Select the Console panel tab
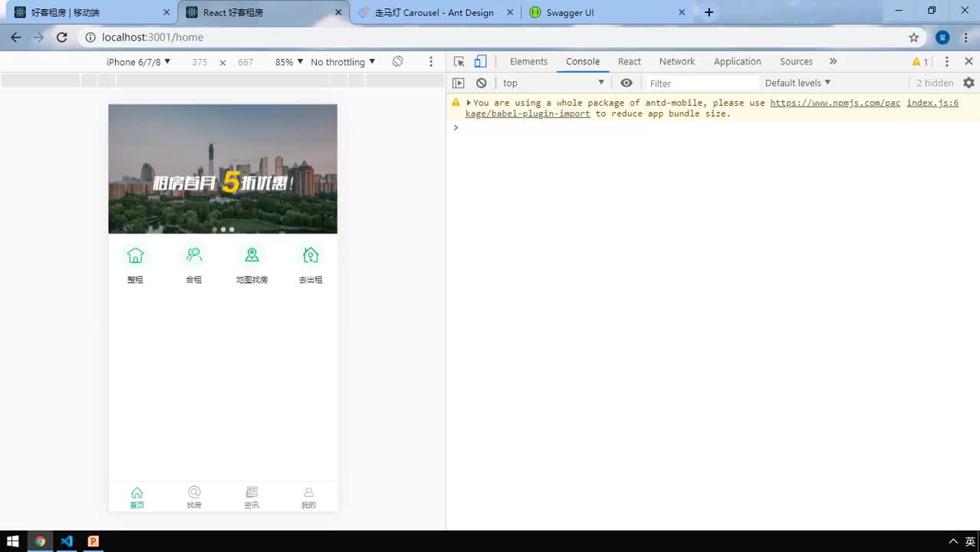 [583, 61]
